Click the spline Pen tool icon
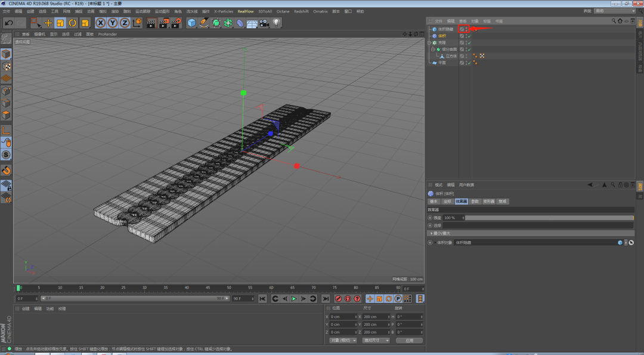The height and width of the screenshot is (355, 644). pyautogui.click(x=204, y=23)
